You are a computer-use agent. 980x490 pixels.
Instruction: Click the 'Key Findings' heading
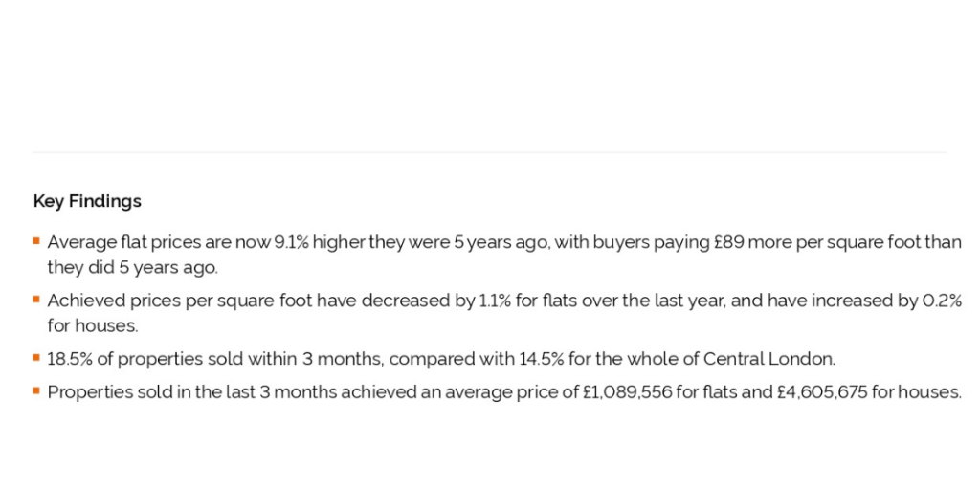(x=87, y=201)
